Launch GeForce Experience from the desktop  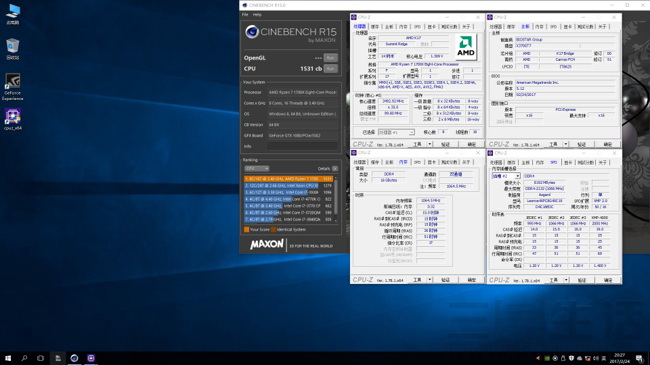(13, 87)
